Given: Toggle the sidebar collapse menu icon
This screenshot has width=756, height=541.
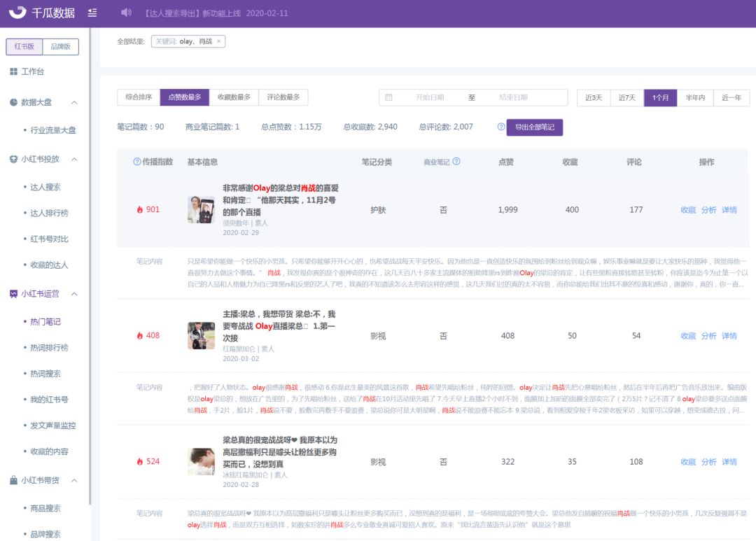Looking at the screenshot, I should 92,13.
